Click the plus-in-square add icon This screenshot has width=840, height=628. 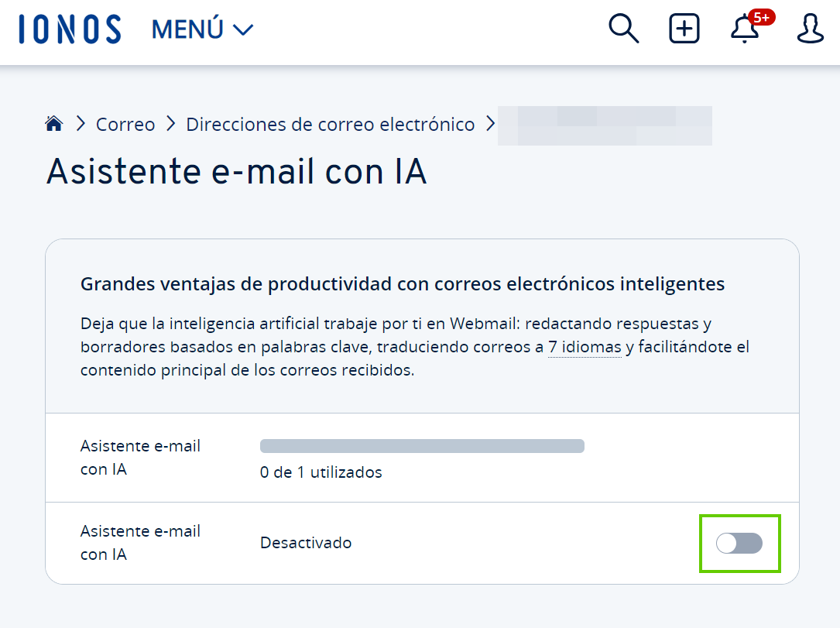[684, 29]
